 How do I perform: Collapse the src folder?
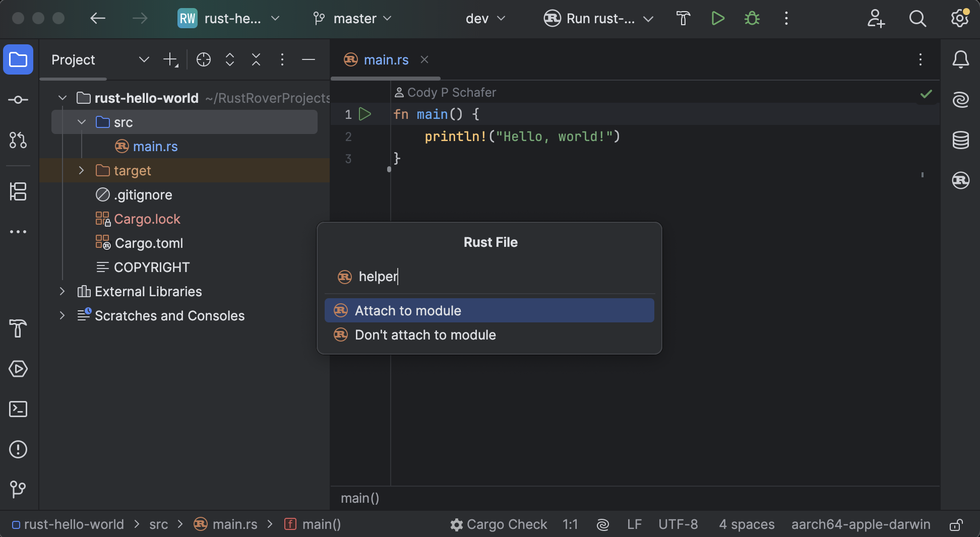tap(81, 122)
